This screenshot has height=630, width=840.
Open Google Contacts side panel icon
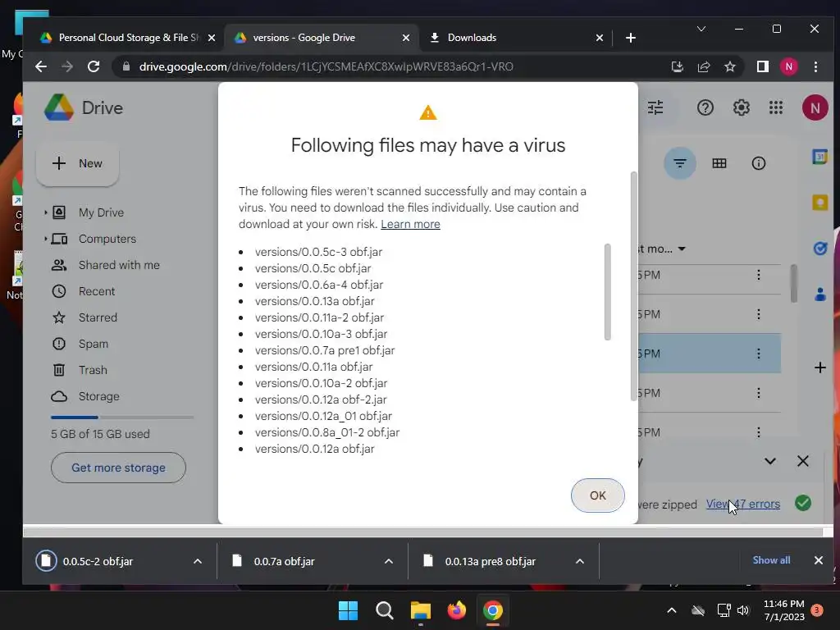(819, 294)
